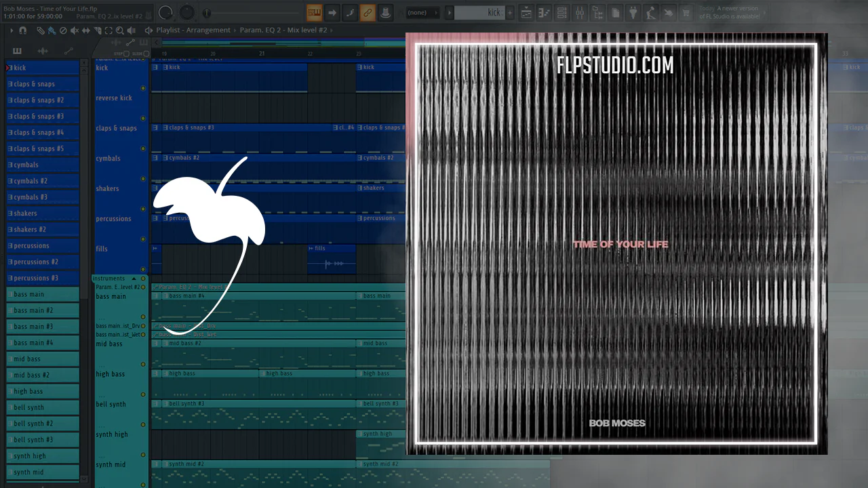Select the bass main #2 pattern in picker
The height and width of the screenshot is (488, 868).
click(43, 310)
